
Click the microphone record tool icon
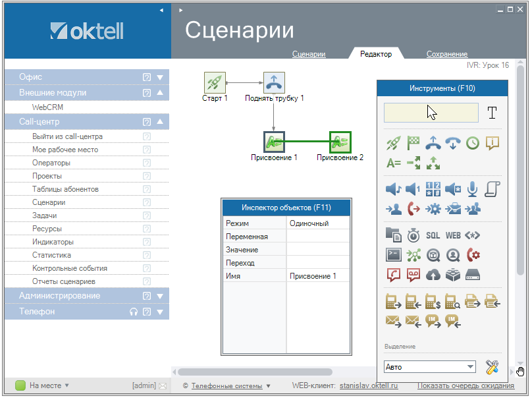pos(472,190)
